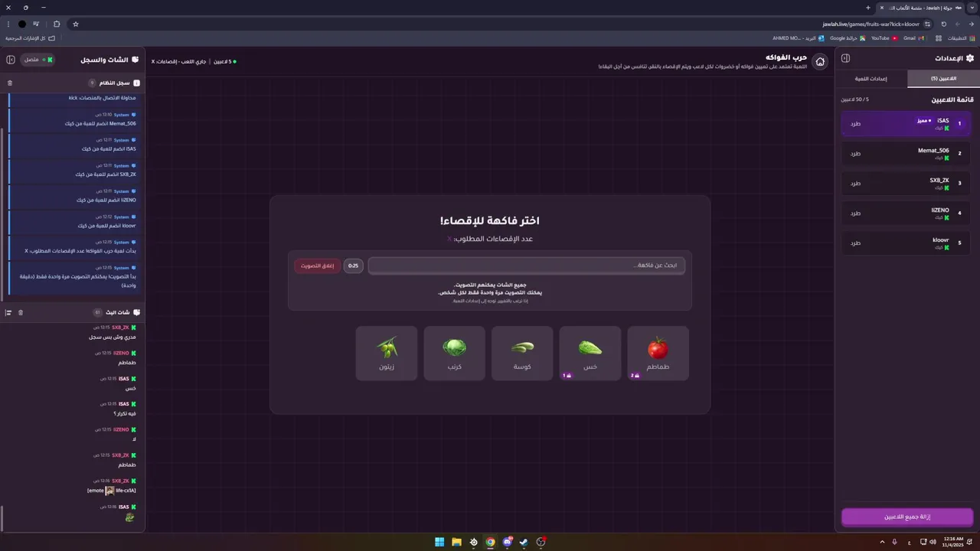Open Steam from the taskbar
Image resolution: width=980 pixels, height=551 pixels.
coord(524,542)
